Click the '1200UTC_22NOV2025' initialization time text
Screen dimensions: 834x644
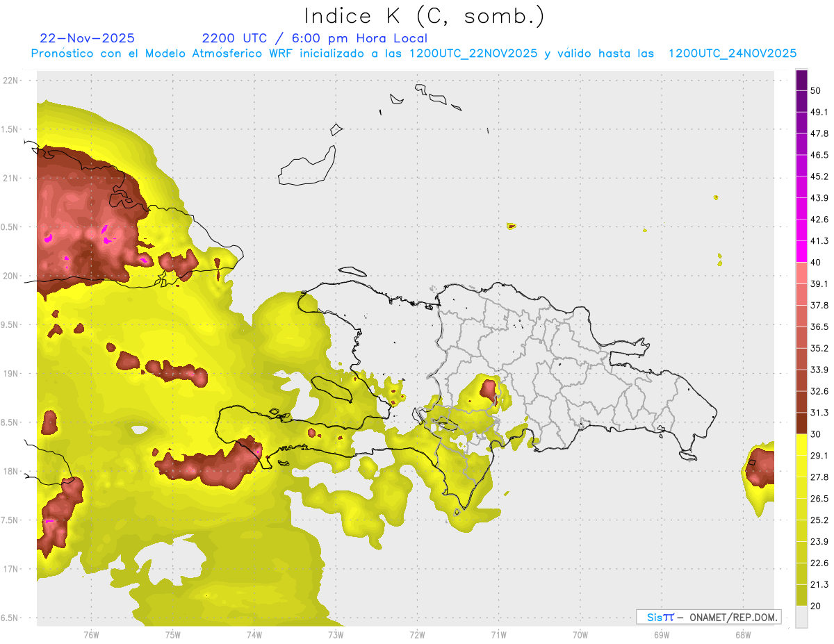click(473, 53)
